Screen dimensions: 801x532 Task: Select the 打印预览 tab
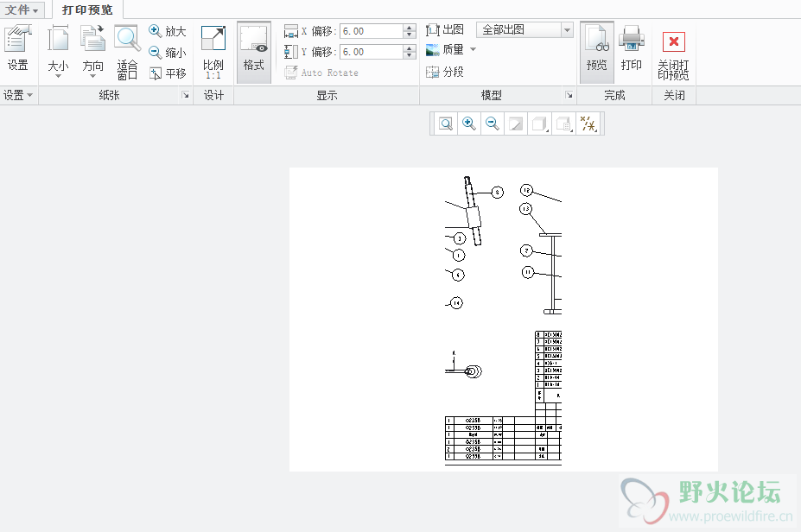87,9
